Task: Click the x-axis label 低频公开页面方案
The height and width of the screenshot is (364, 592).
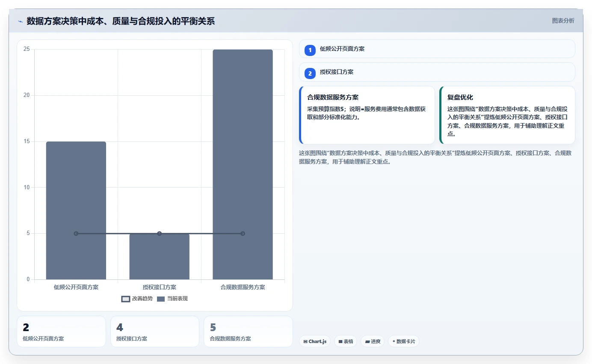Action: [x=76, y=287]
